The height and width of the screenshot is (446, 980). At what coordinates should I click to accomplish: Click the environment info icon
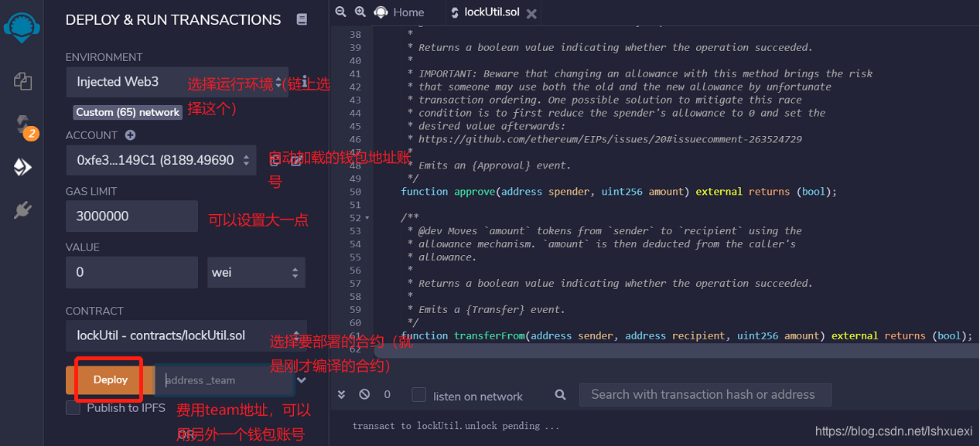pyautogui.click(x=304, y=82)
